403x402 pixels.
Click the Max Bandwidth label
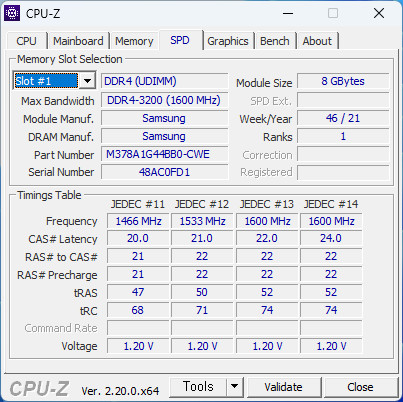58,101
